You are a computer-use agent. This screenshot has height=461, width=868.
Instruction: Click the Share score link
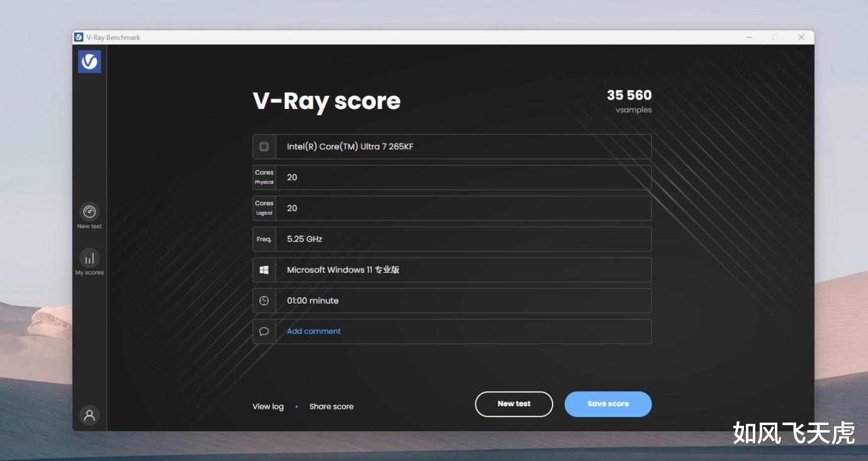[331, 407]
